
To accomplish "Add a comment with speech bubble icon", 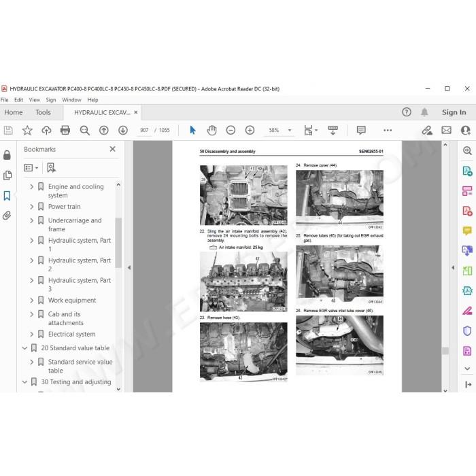I will (361, 131).
